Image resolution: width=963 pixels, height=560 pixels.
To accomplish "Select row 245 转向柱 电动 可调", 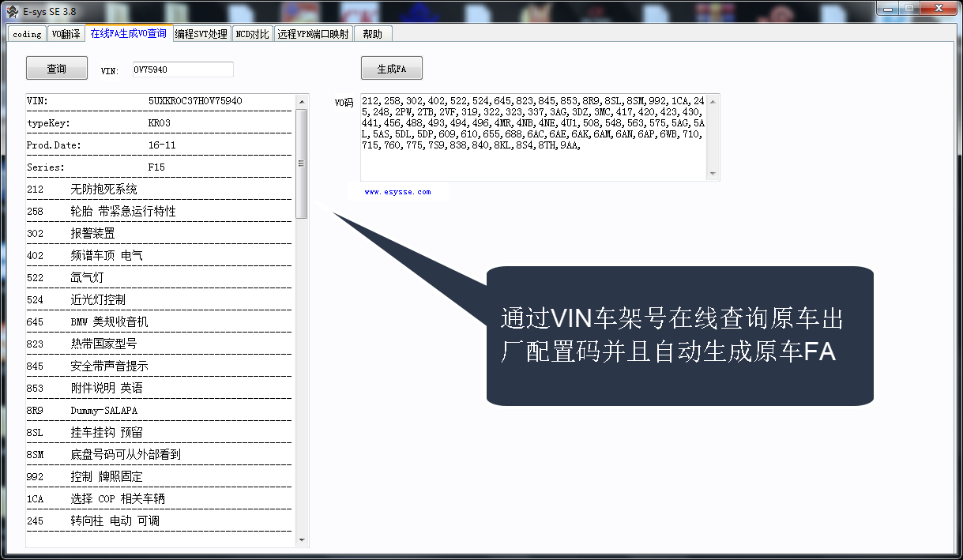I will click(x=160, y=521).
